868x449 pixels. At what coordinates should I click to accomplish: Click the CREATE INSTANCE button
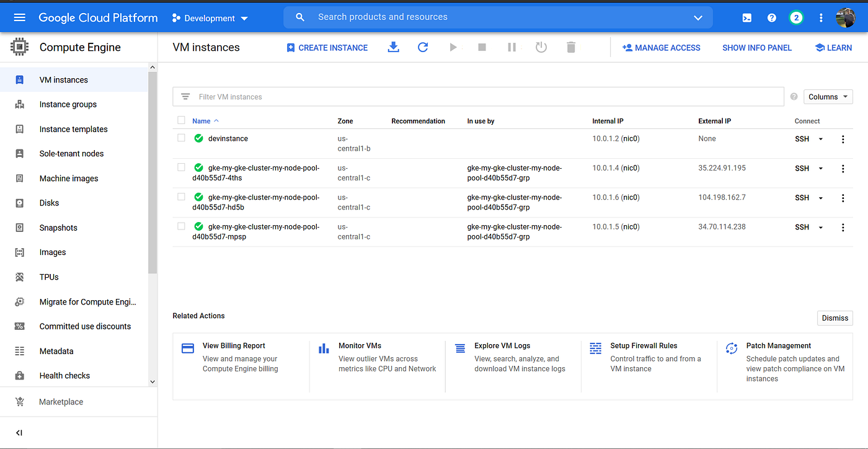327,47
